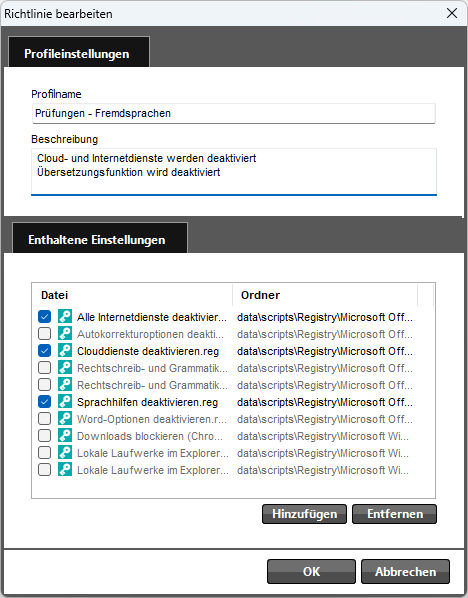Uncheck Alle Internetdienste deaktivieren checkbox

45,317
